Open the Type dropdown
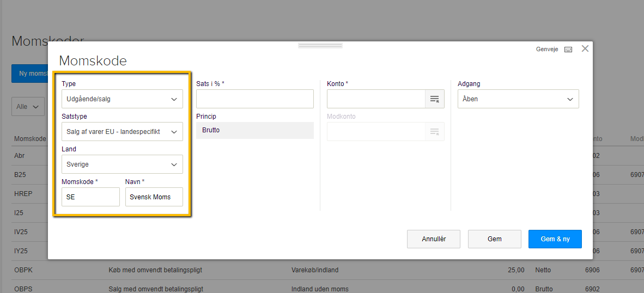644x293 pixels. [x=122, y=99]
